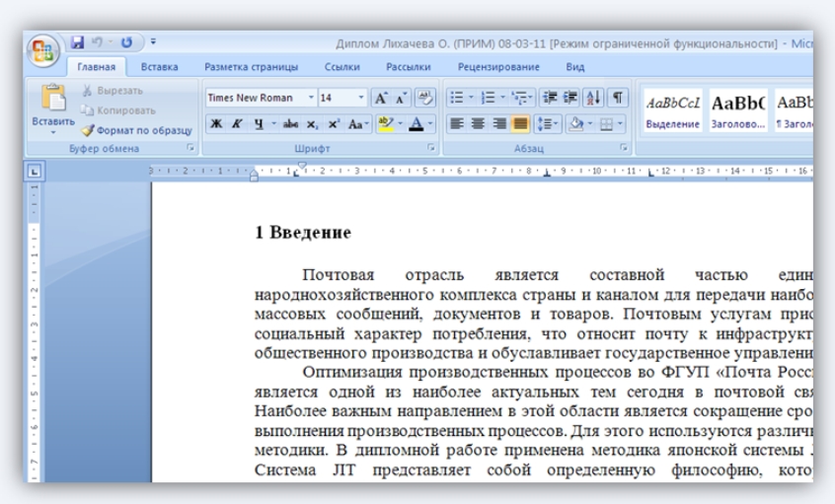Image resolution: width=835 pixels, height=504 pixels.
Task: Open the Буфер обмена dialog launcher
Action: click(x=190, y=148)
